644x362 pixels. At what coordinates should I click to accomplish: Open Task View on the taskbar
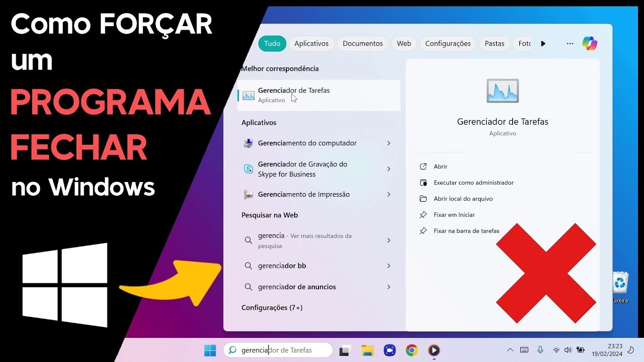pos(345,350)
